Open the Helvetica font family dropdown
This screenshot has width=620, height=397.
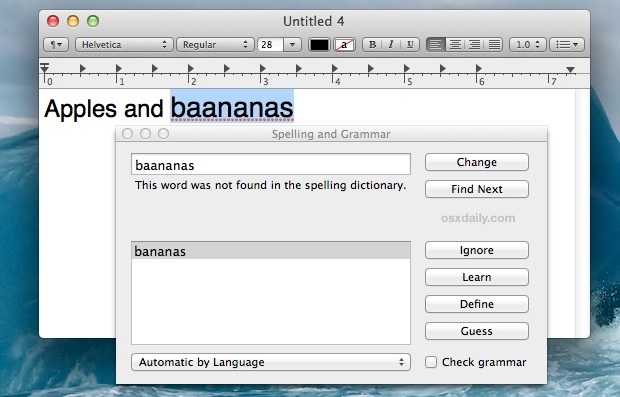(x=124, y=45)
